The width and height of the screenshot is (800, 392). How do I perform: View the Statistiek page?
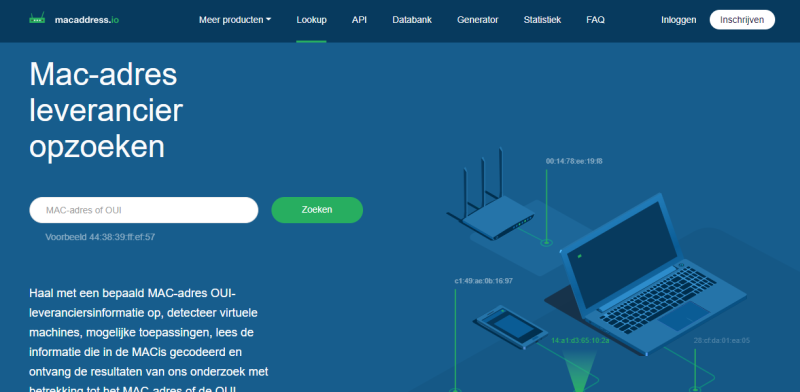(x=542, y=20)
